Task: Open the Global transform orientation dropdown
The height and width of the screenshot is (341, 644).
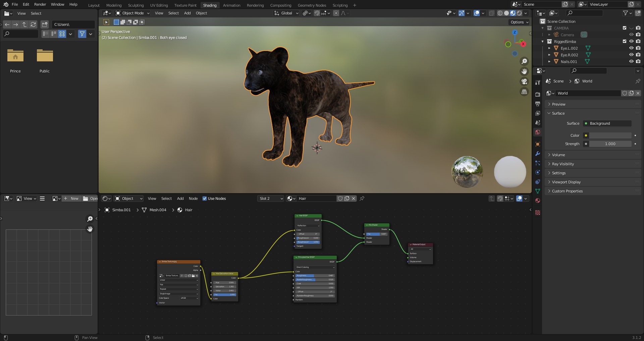Action: coord(286,13)
